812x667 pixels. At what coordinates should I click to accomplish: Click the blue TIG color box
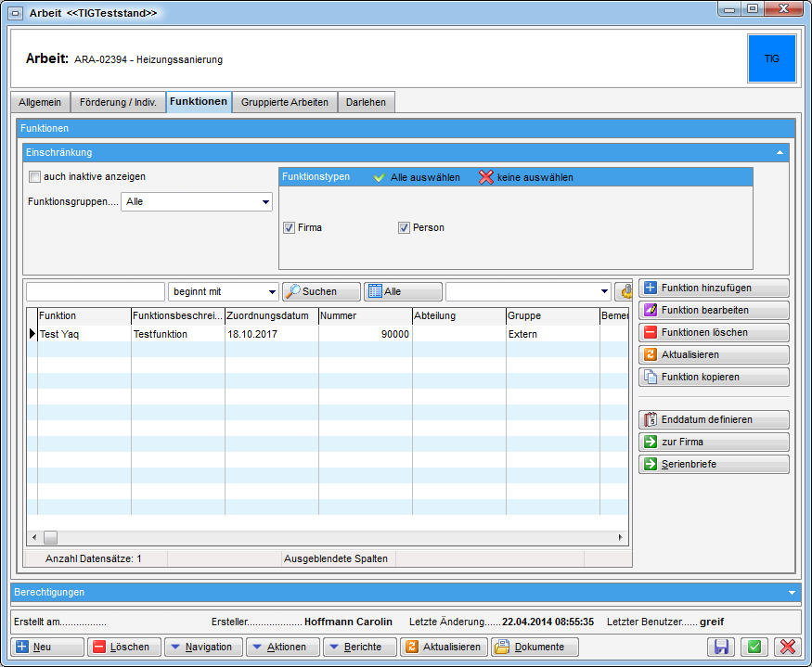click(771, 58)
